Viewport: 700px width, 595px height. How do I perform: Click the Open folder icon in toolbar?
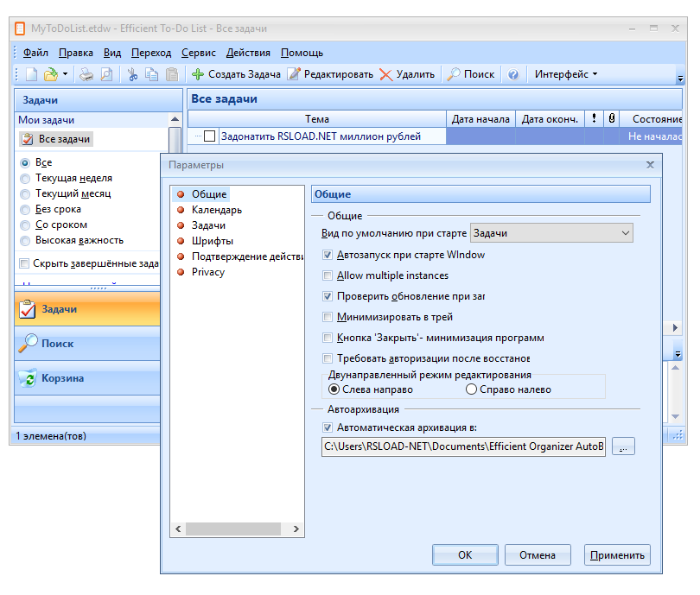pos(51,74)
